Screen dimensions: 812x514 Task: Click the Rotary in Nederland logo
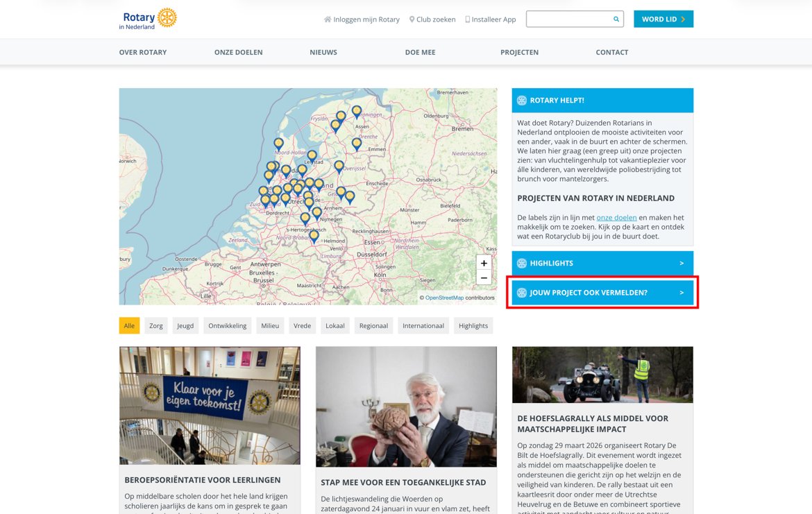(x=148, y=19)
